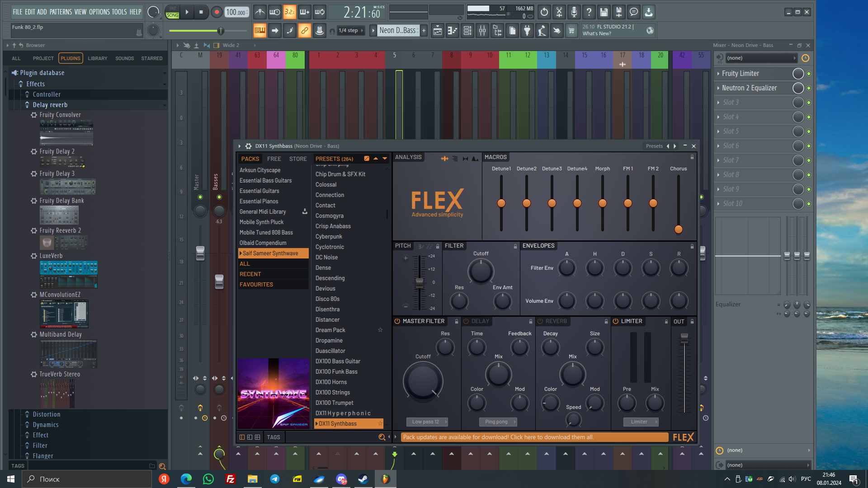Viewport: 868px width, 488px height.
Task: Enable the DELAY effect power button
Action: [466, 321]
